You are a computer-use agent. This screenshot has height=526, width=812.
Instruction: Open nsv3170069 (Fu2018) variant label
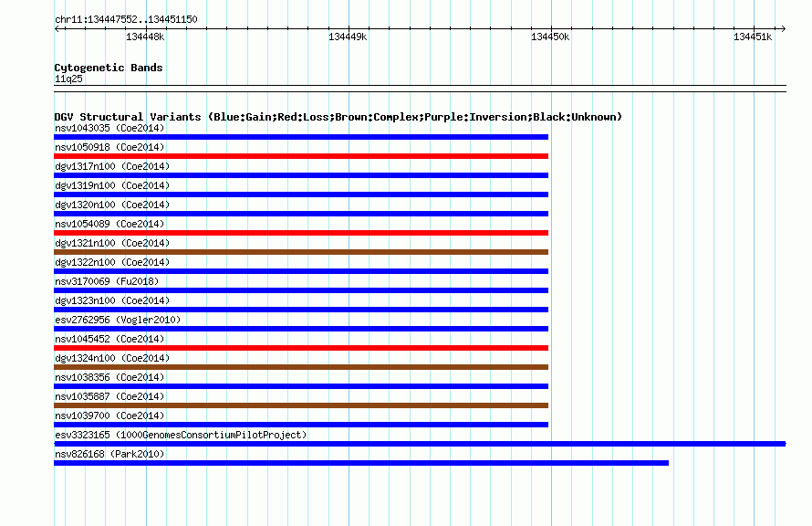[107, 281]
